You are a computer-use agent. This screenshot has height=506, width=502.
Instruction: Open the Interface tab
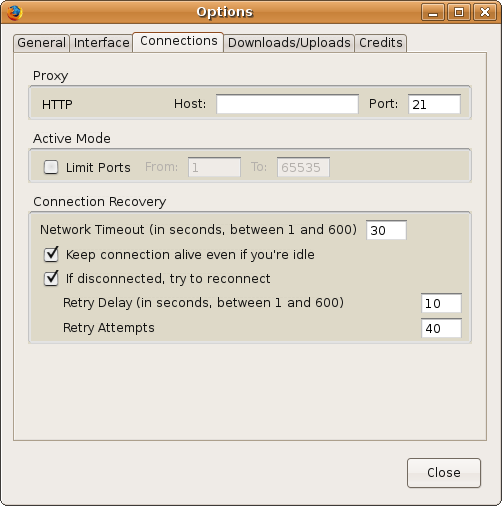point(101,43)
